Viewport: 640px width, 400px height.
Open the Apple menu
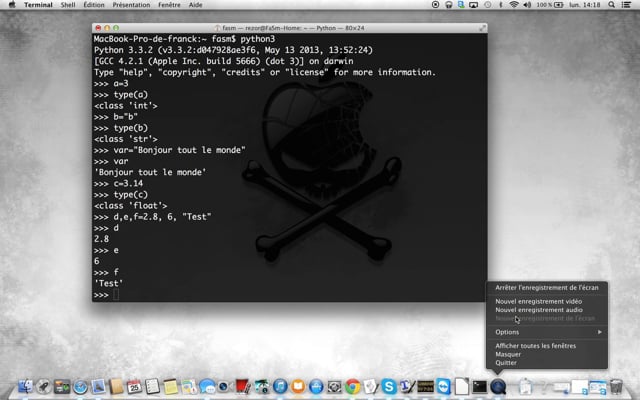12,4
